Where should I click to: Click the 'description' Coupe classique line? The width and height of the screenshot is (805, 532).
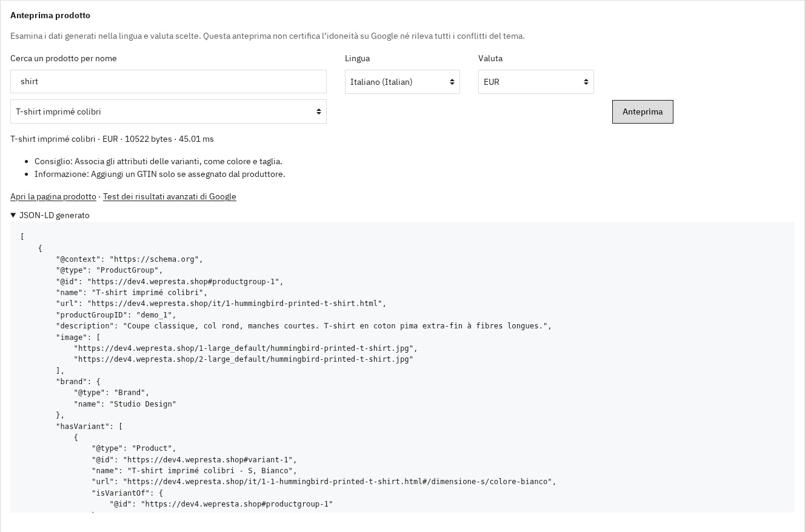304,326
